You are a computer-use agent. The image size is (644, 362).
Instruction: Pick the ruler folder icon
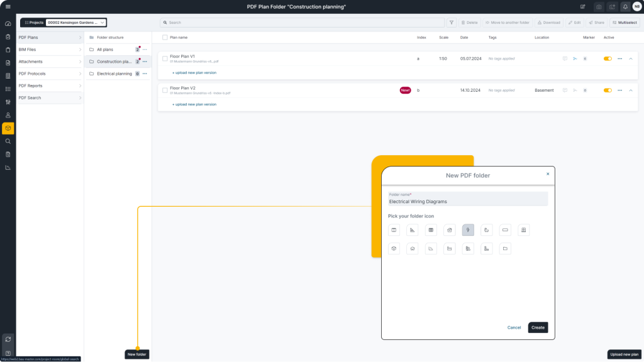click(412, 230)
